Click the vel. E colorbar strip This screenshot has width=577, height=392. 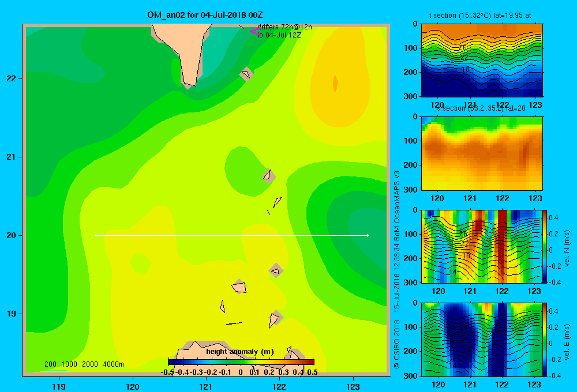[545, 340]
